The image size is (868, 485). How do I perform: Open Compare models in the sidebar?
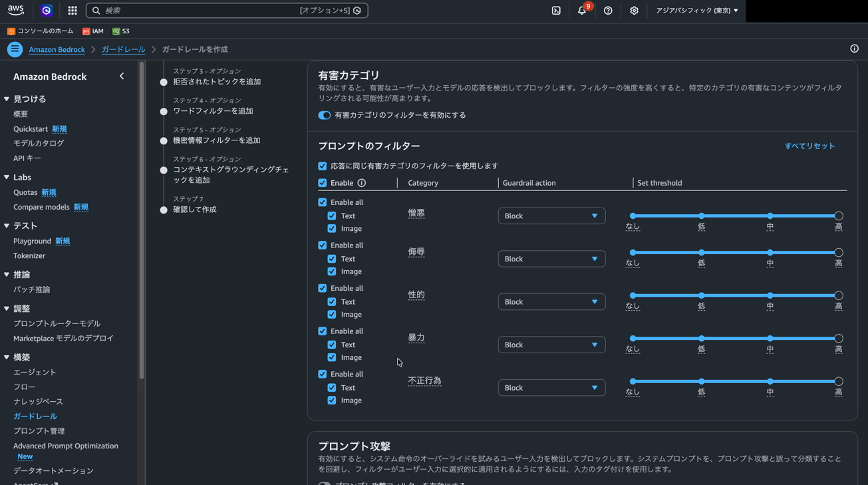[x=41, y=207]
